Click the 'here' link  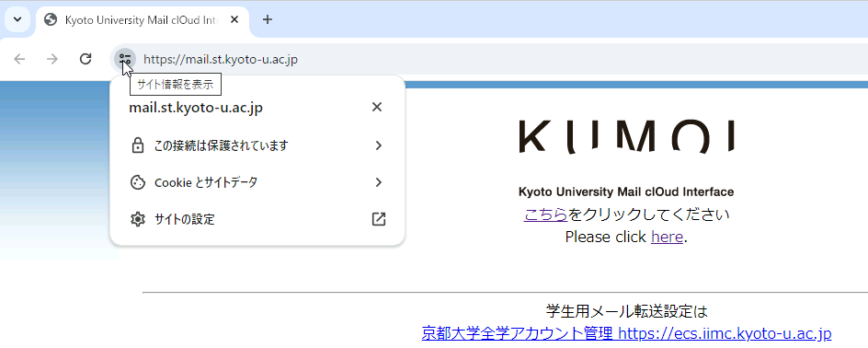click(x=667, y=238)
